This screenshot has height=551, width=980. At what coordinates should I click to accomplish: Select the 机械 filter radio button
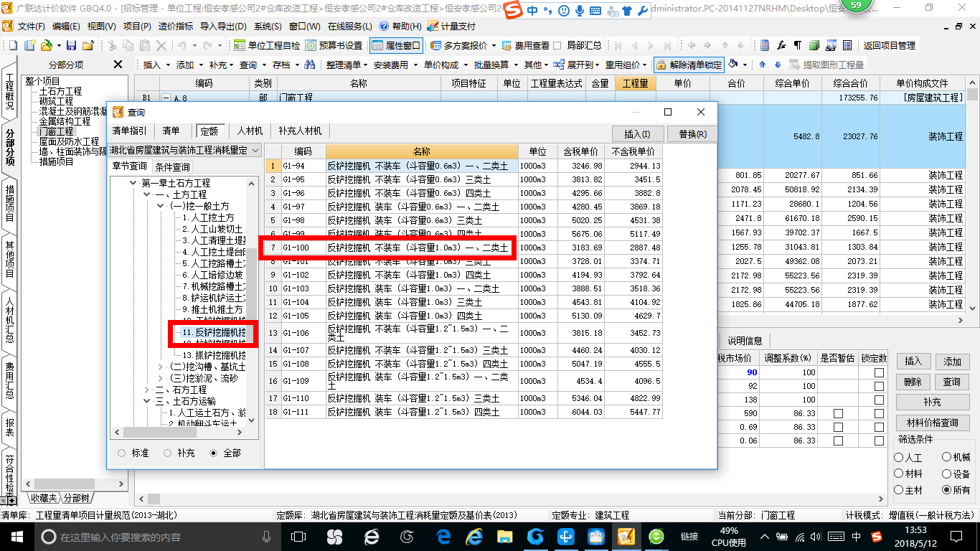click(947, 457)
